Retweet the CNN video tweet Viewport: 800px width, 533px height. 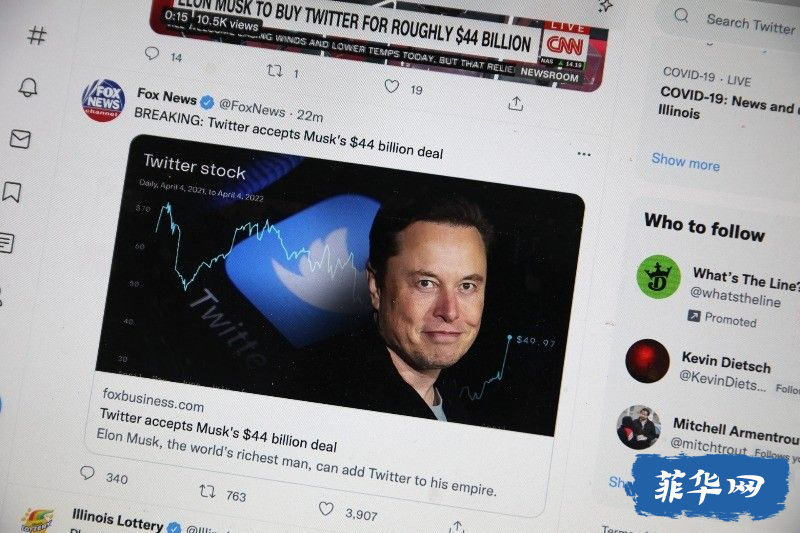coord(275,70)
